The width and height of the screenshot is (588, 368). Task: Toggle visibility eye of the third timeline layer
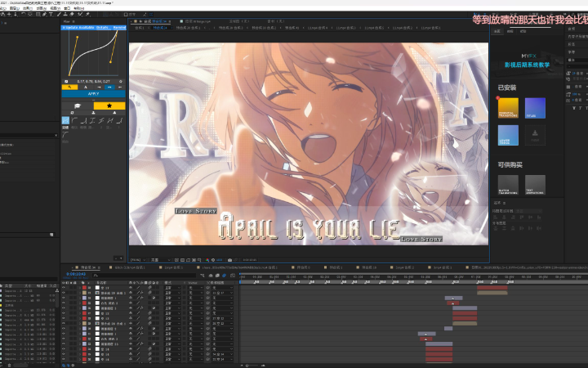tap(64, 298)
